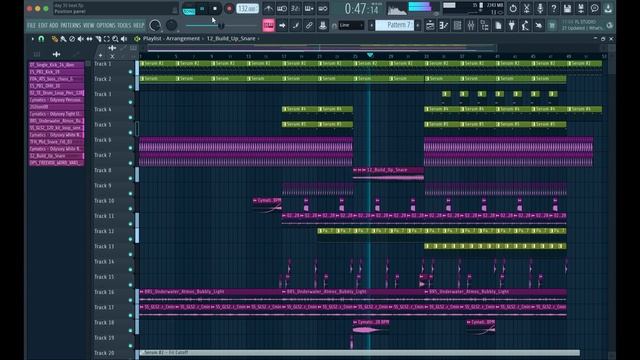
Task: Open the Pattern 7 selector
Action: [x=394, y=25]
